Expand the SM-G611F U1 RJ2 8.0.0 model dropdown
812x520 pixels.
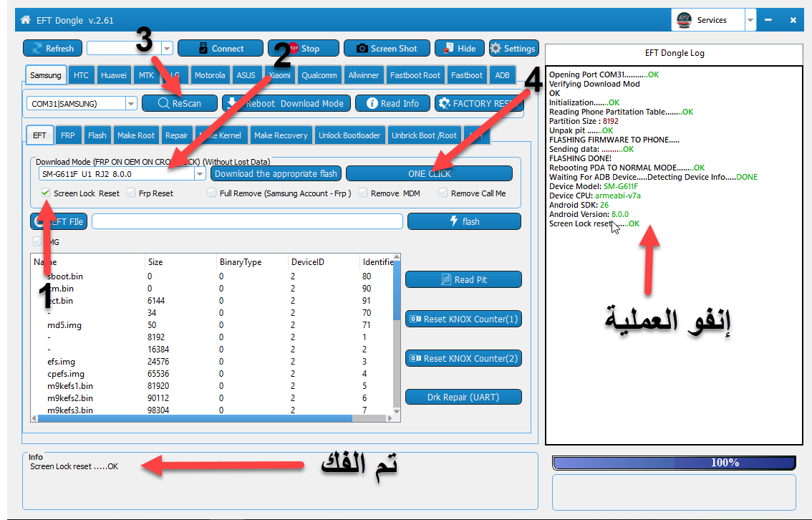point(200,174)
